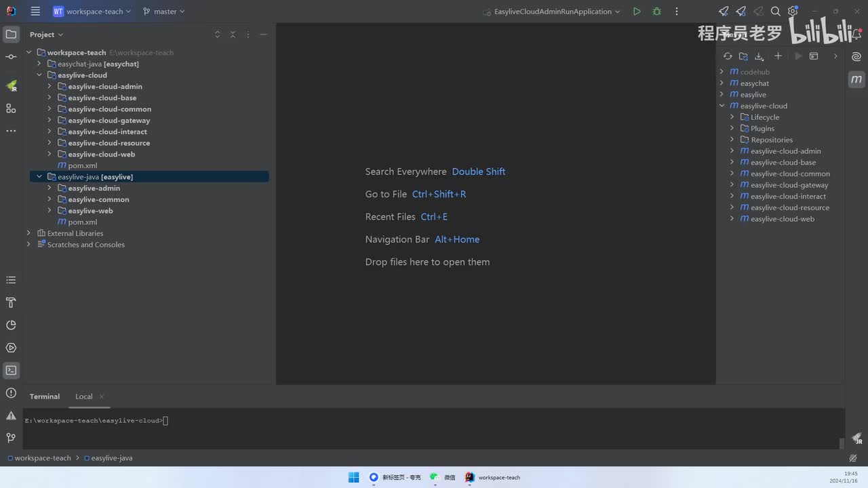Viewport: 868px width, 488px height.
Task: Toggle the Maven tool window button
Action: [x=856, y=79]
